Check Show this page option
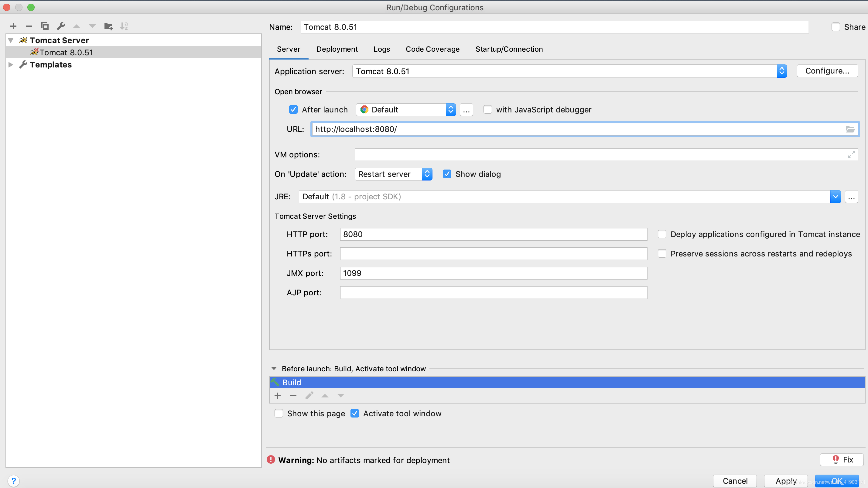The width and height of the screenshot is (868, 488). [x=279, y=414]
